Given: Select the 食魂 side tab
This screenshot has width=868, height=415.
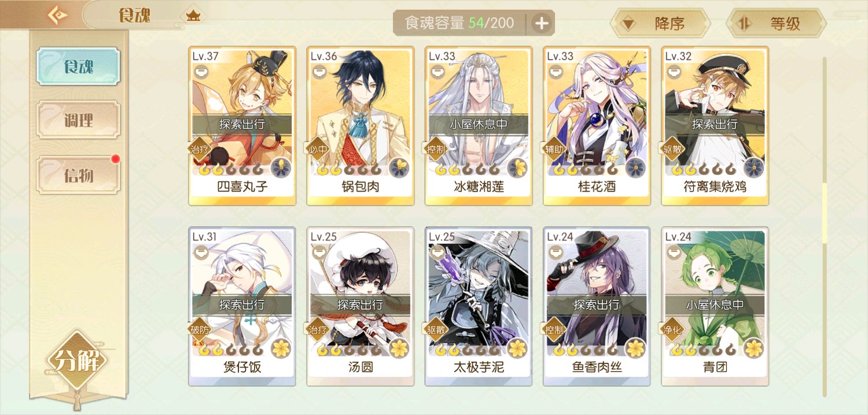Looking at the screenshot, I should tap(78, 67).
